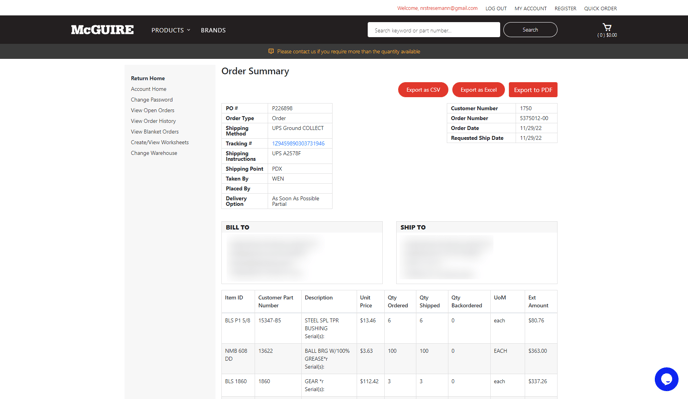
Task: Click the Item ID column header
Action: 234,298
